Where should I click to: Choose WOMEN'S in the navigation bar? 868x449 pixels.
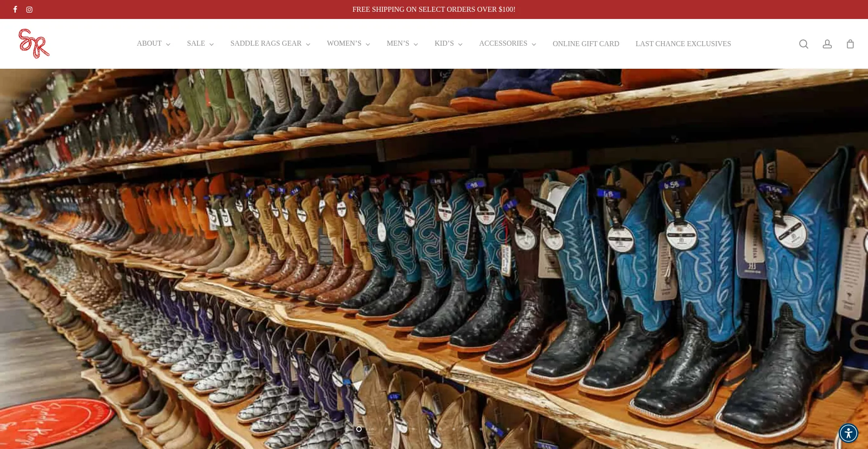point(344,43)
